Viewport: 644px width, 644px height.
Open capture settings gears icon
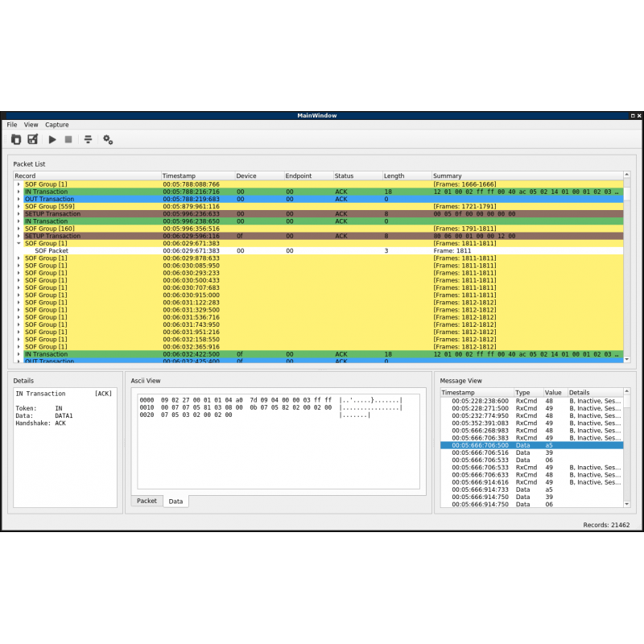[x=108, y=139]
